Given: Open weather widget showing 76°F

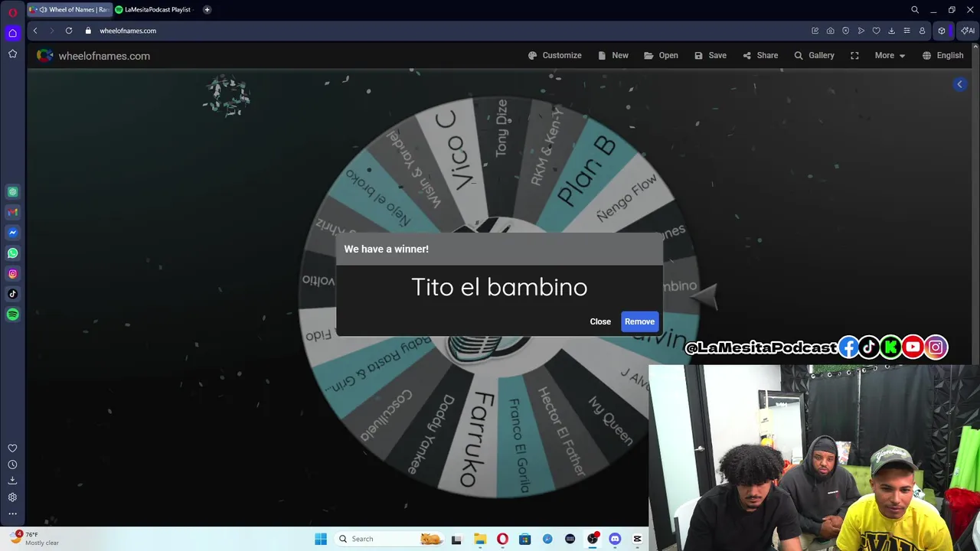Looking at the screenshot, I should (x=34, y=539).
